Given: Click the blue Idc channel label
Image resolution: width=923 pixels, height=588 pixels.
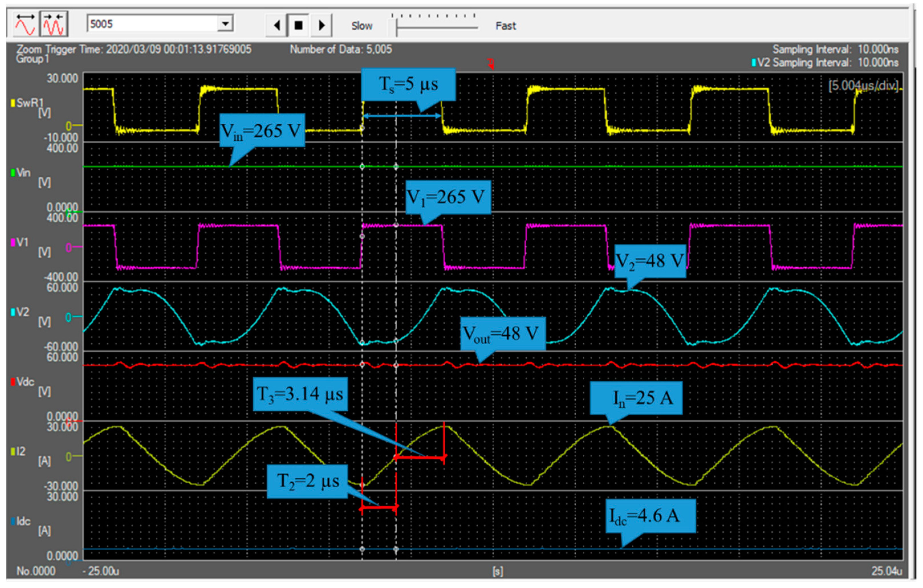Looking at the screenshot, I should coord(23,521).
